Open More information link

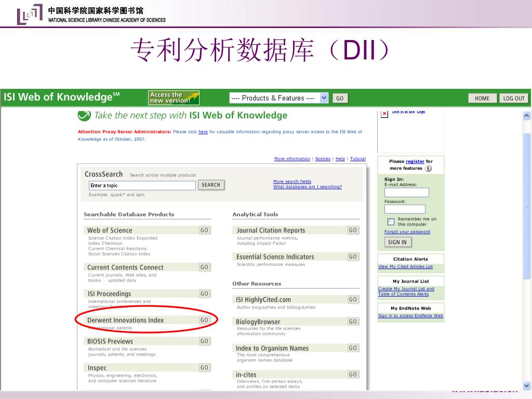point(292,159)
